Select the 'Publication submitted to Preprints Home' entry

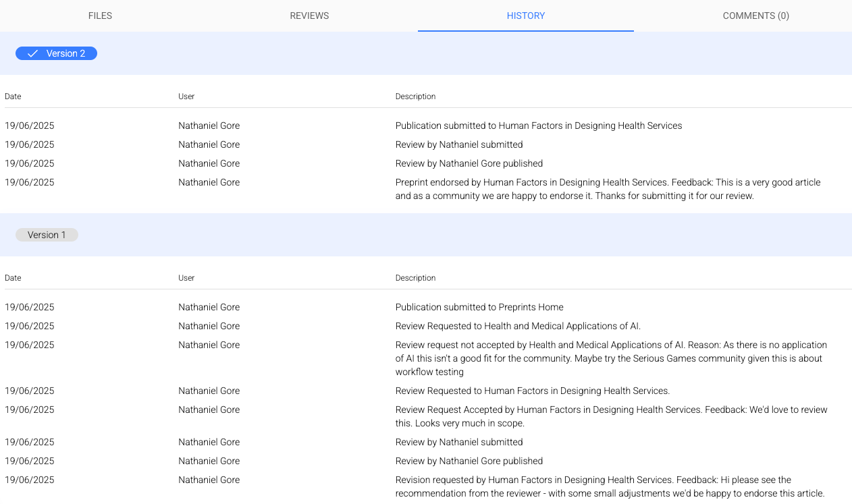pos(479,307)
